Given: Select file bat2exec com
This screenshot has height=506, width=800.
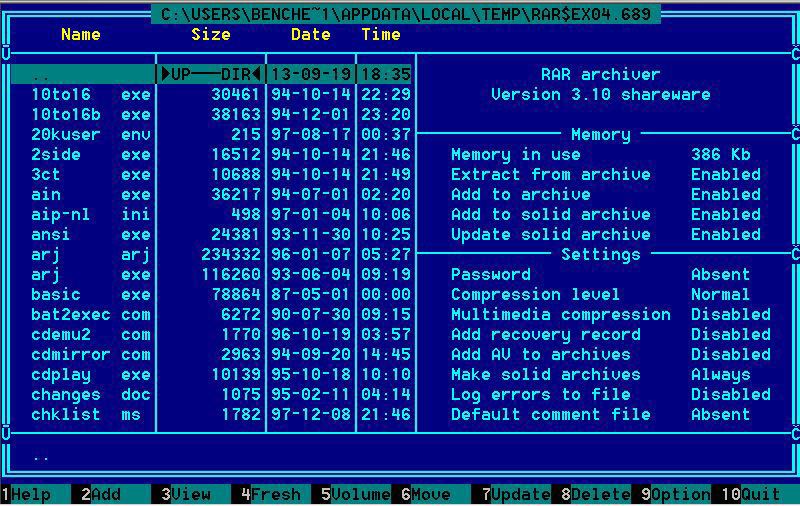Looking at the screenshot, I should click(211, 314).
